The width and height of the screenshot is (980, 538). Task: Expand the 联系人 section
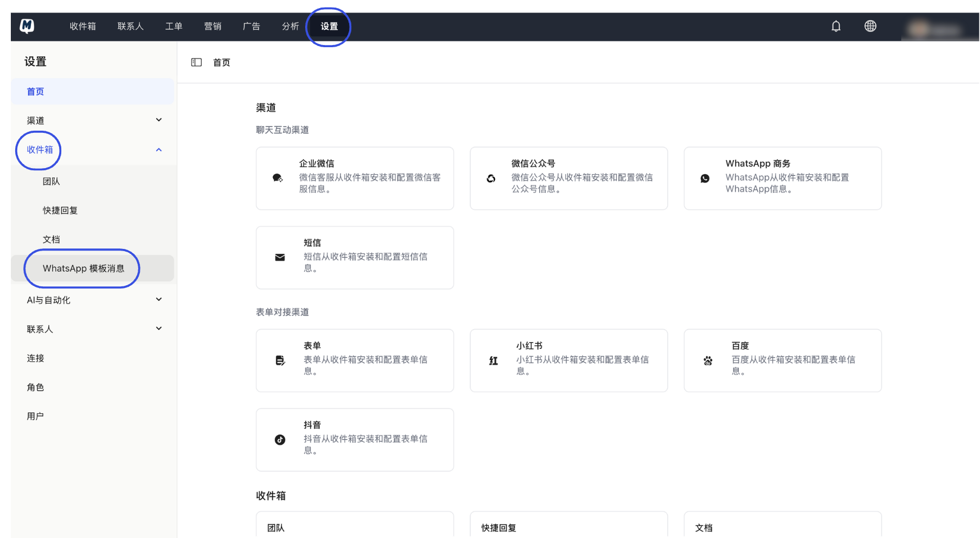(159, 328)
